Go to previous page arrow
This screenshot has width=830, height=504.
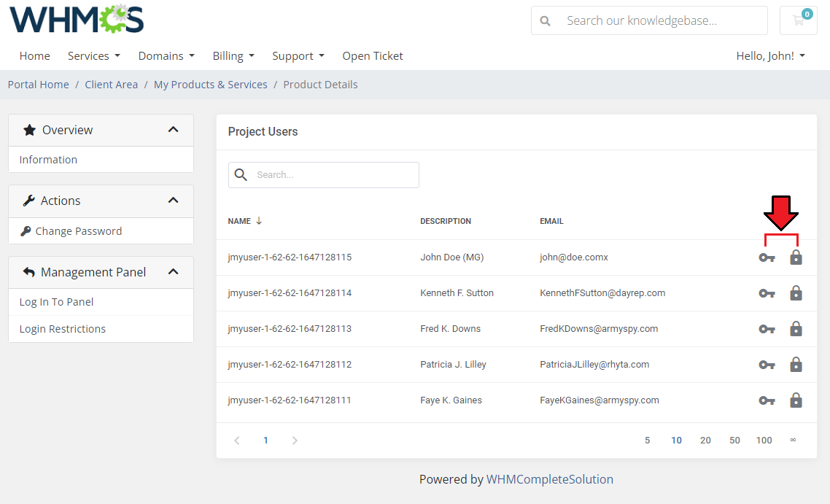[x=236, y=441]
